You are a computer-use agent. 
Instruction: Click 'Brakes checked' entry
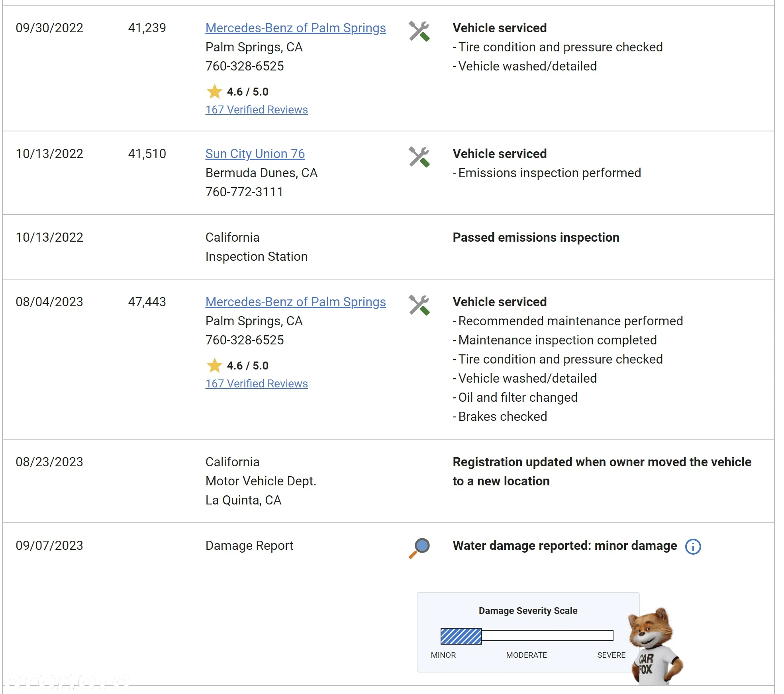[x=503, y=416]
